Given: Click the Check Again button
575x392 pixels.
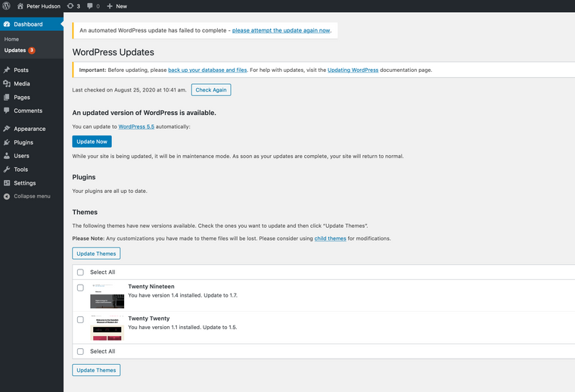Looking at the screenshot, I should pyautogui.click(x=210, y=90).
